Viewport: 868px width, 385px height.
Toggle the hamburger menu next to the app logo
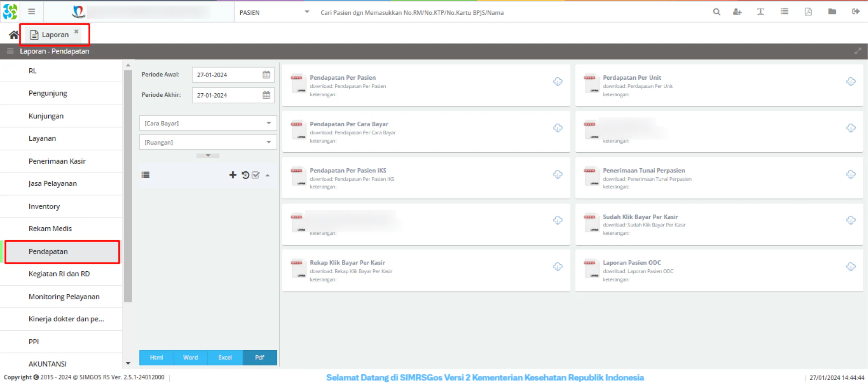tap(31, 11)
